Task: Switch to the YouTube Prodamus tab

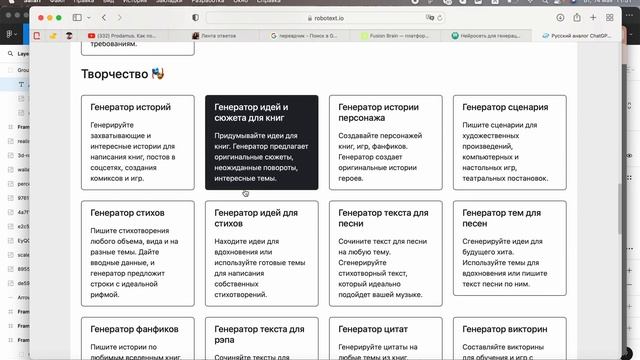Action: tap(122, 36)
